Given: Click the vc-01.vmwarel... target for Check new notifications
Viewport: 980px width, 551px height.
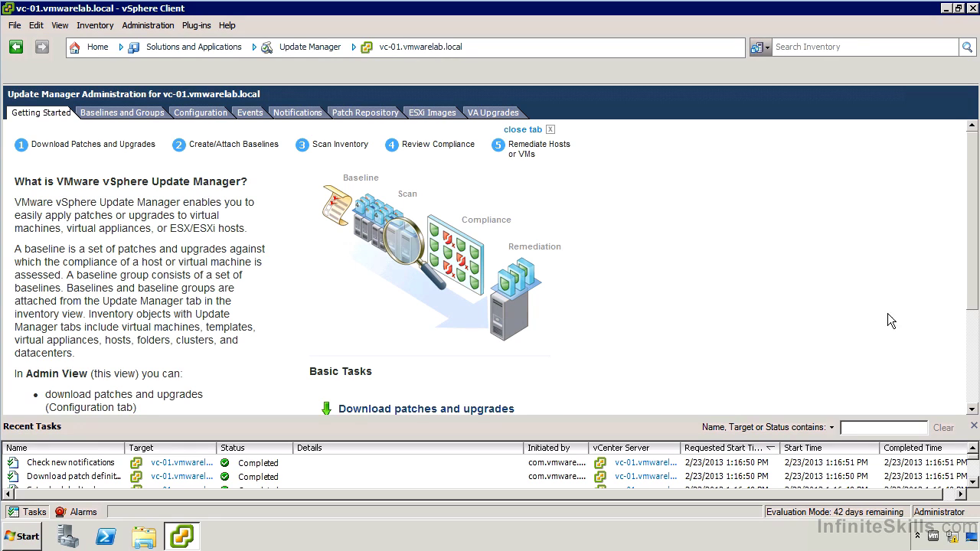Looking at the screenshot, I should point(181,462).
